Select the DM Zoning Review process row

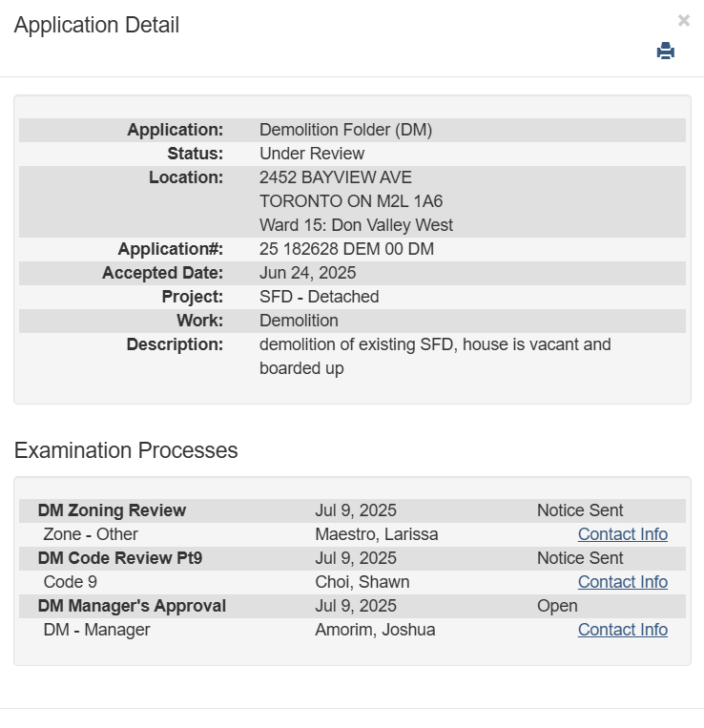tap(112, 510)
